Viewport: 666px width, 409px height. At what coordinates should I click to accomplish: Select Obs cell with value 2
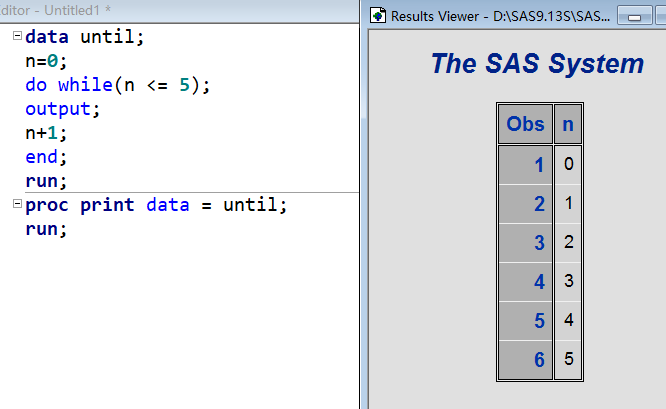click(525, 204)
